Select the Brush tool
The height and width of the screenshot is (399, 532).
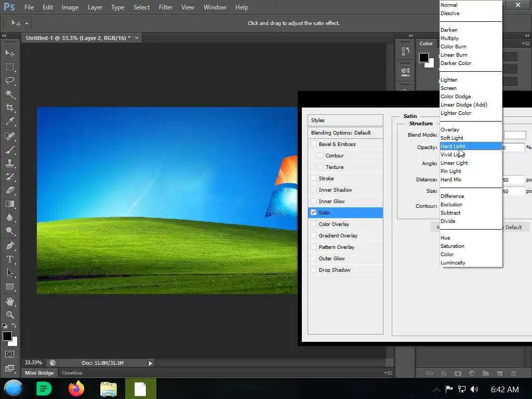(10, 150)
